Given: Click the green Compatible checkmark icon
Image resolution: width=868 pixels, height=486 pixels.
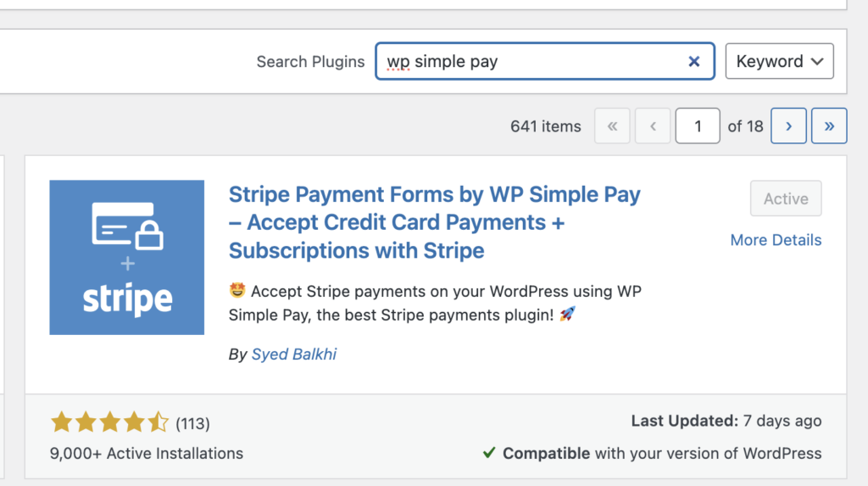Looking at the screenshot, I should tap(489, 453).
